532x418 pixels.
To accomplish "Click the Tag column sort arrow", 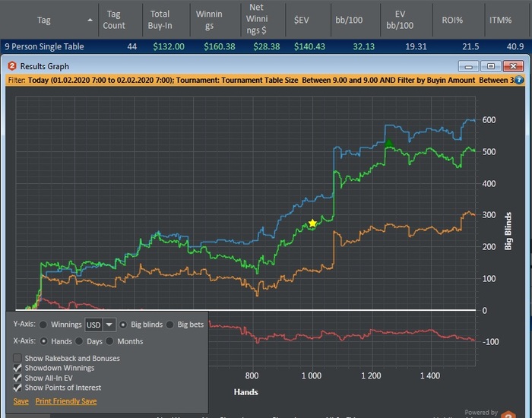I will click(x=90, y=20).
